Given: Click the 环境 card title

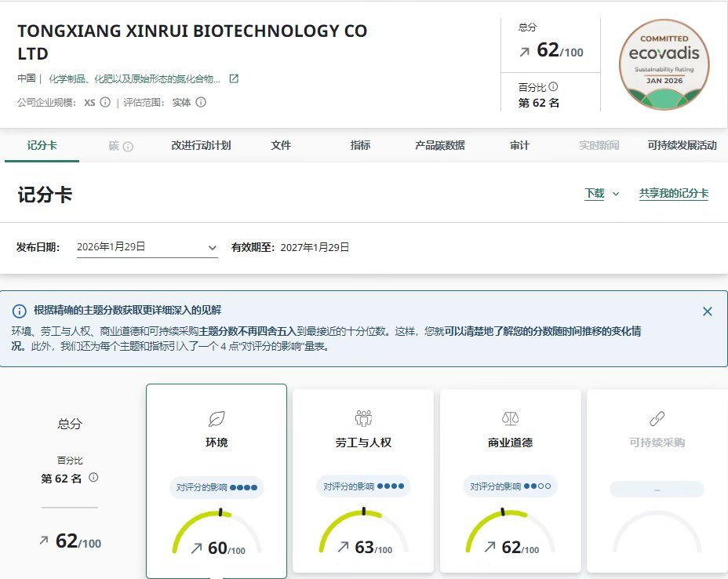Looking at the screenshot, I should pyautogui.click(x=217, y=442).
